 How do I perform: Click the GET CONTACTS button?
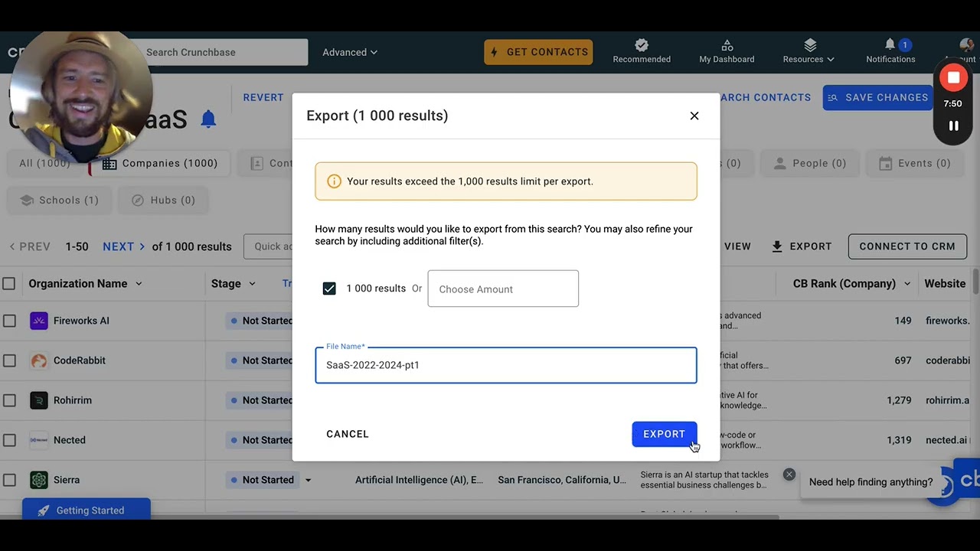tap(538, 52)
